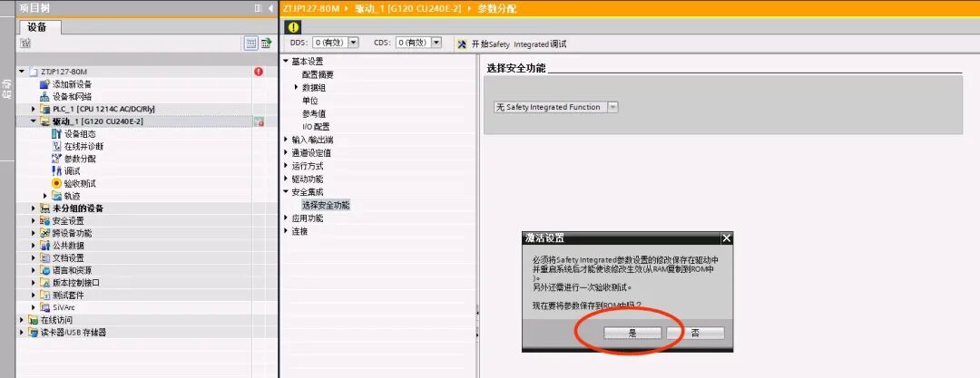
Task: Expand the 测试套件 node
Action: (x=34, y=295)
